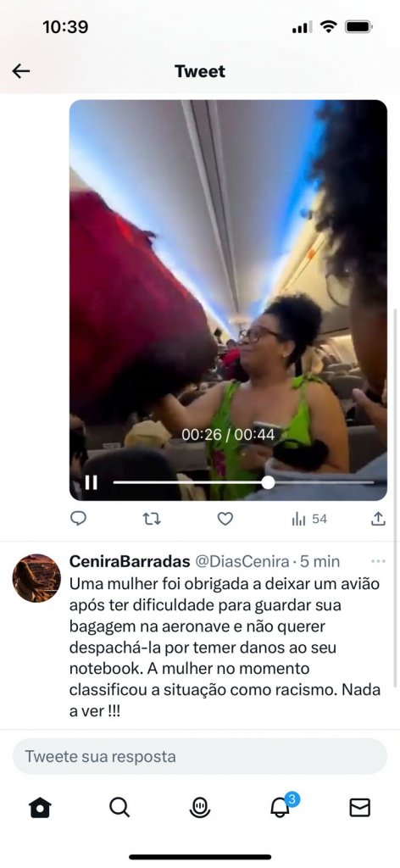Viewport: 400px width, 868px height.
Task: Pause the playing video
Action: (x=92, y=482)
